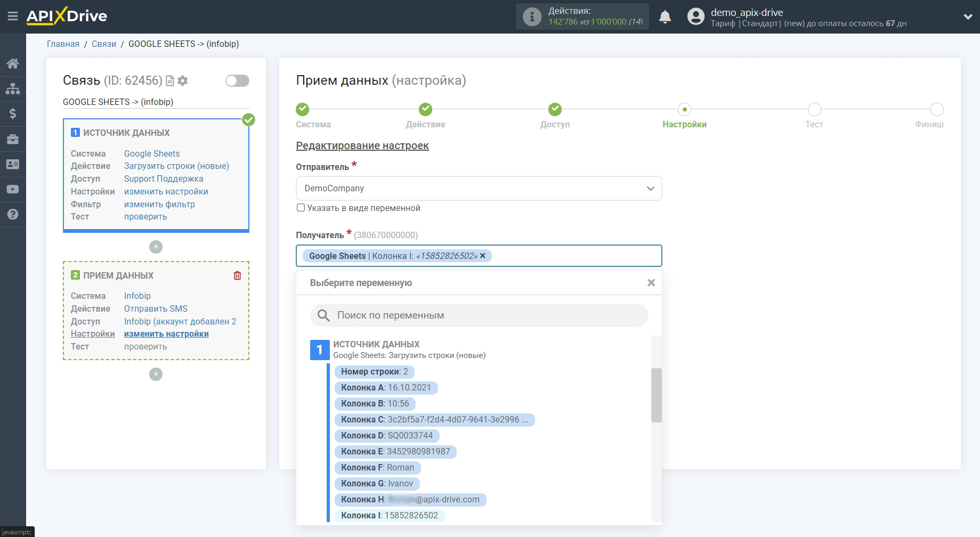Open the dollar billing sidebar icon
Image resolution: width=980 pixels, height=537 pixels.
[13, 113]
